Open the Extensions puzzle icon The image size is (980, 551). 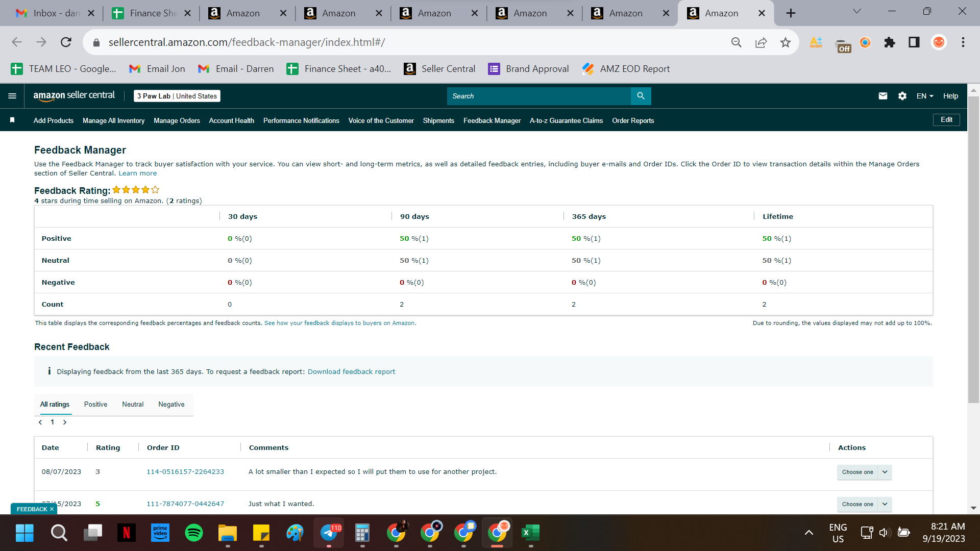click(890, 42)
